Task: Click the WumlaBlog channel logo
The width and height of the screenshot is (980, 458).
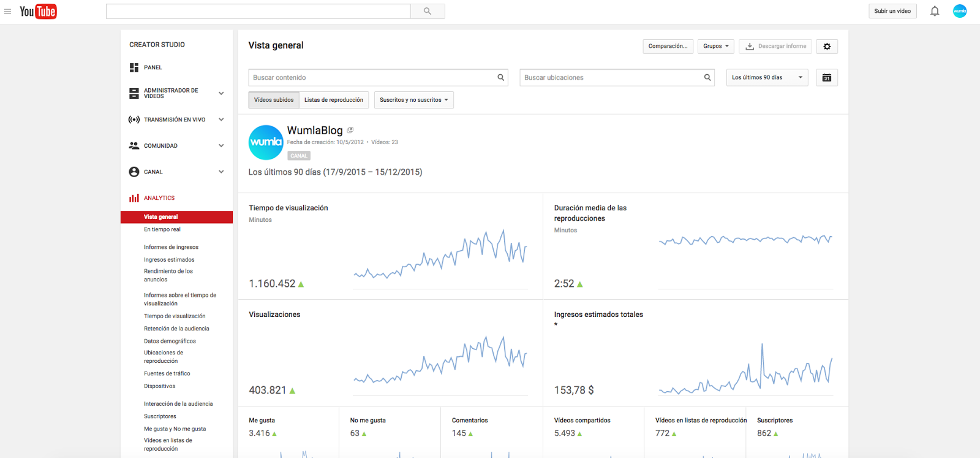Action: [266, 142]
